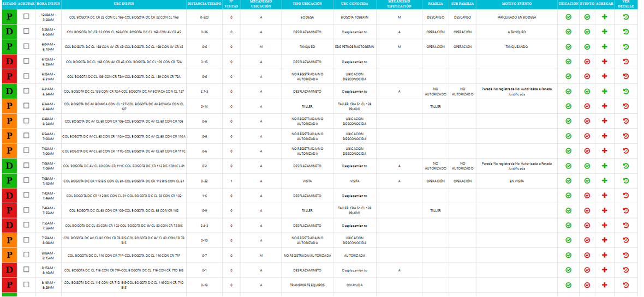Click the red Evento icon for 7:46AM-7:55AM Taller row
This screenshot has height=297, width=644.
(x=587, y=210)
